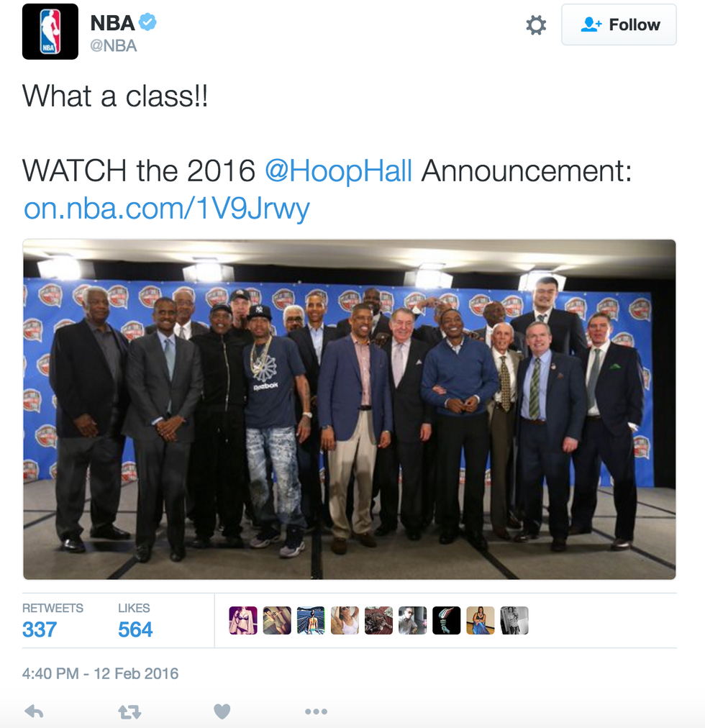Click the bold NBA display name
The height and width of the screenshot is (728, 705).
[112, 23]
